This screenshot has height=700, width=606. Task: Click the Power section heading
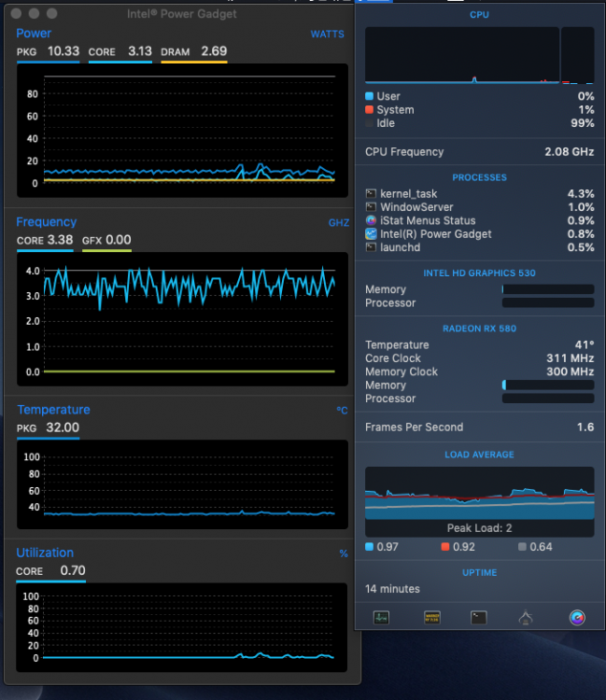click(34, 33)
